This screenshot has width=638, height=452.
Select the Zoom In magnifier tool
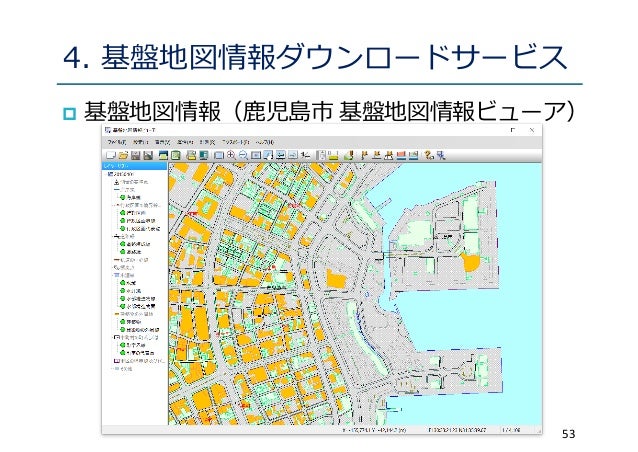click(x=231, y=156)
